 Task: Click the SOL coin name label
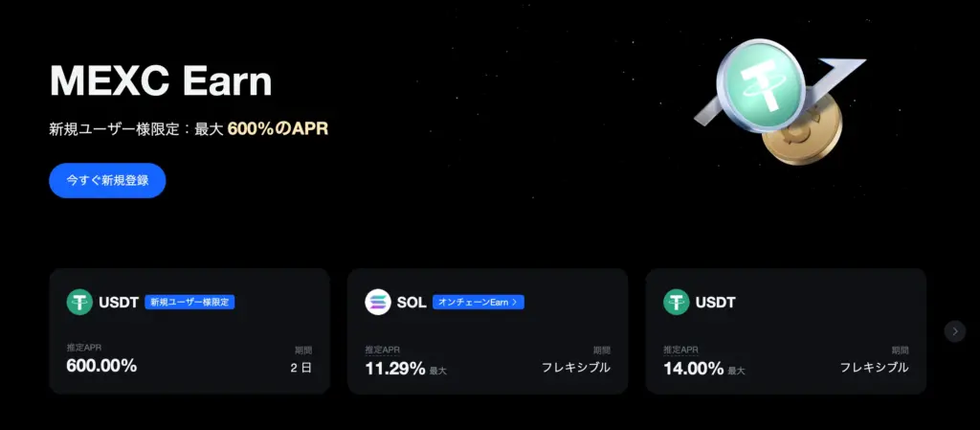[x=412, y=303]
